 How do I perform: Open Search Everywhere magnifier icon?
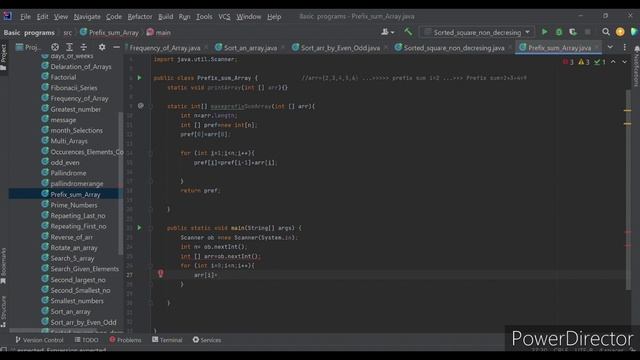tap(606, 32)
